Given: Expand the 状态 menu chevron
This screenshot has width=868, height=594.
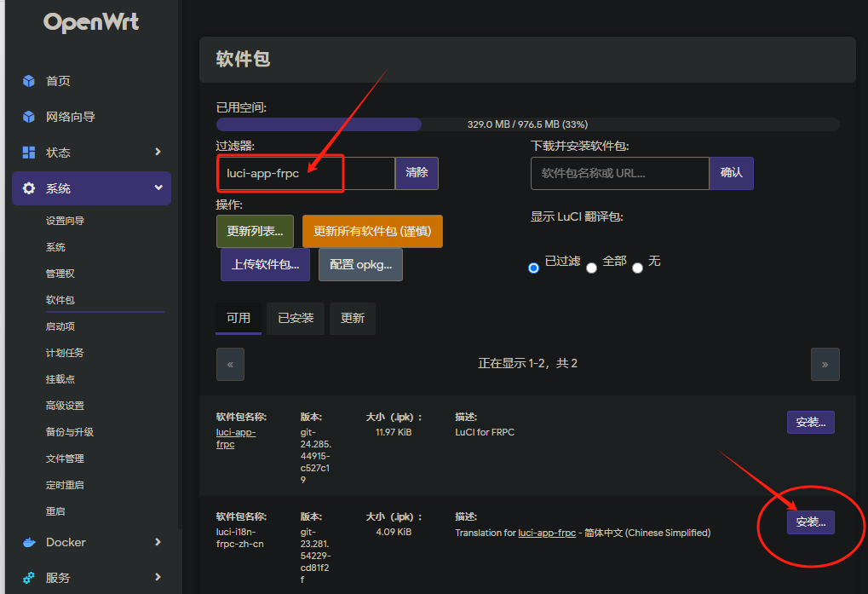Looking at the screenshot, I should 158,152.
